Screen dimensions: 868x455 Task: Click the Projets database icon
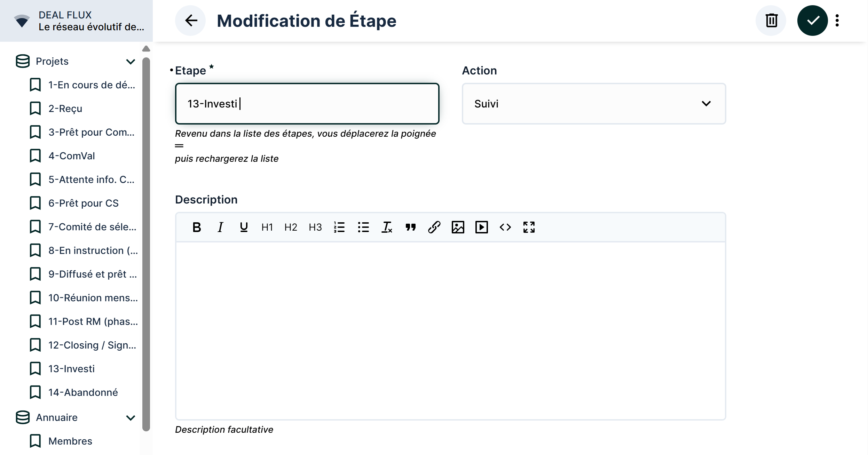(x=23, y=61)
